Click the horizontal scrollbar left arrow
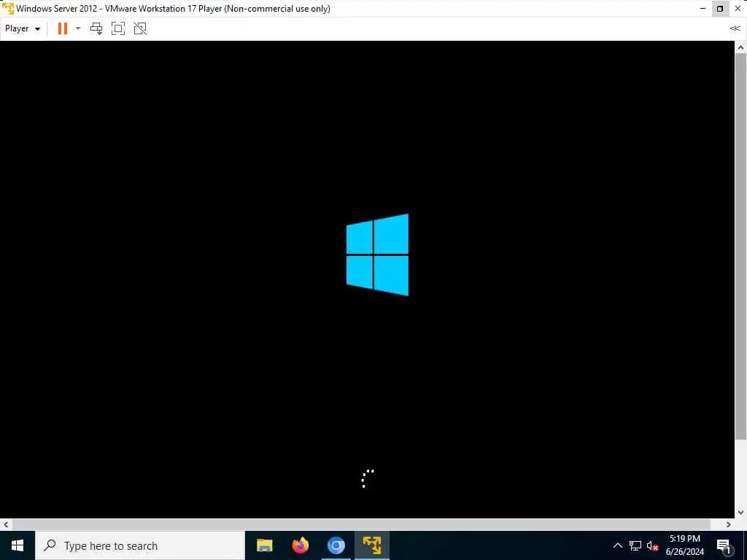 click(x=6, y=524)
